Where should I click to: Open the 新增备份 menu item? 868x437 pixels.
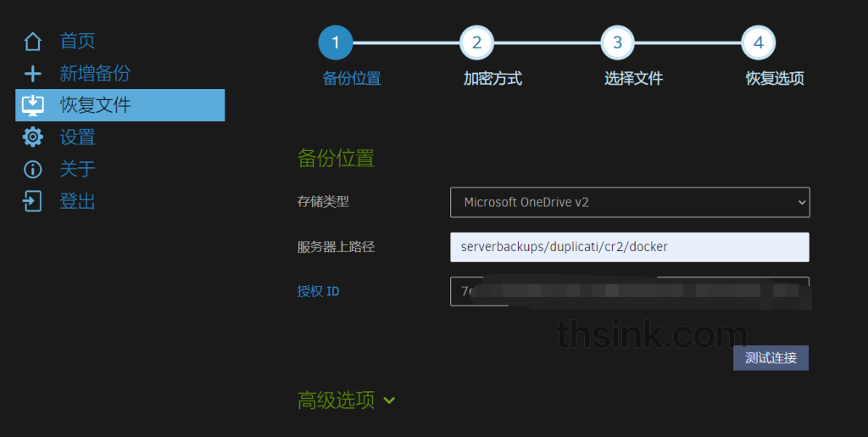[x=95, y=73]
